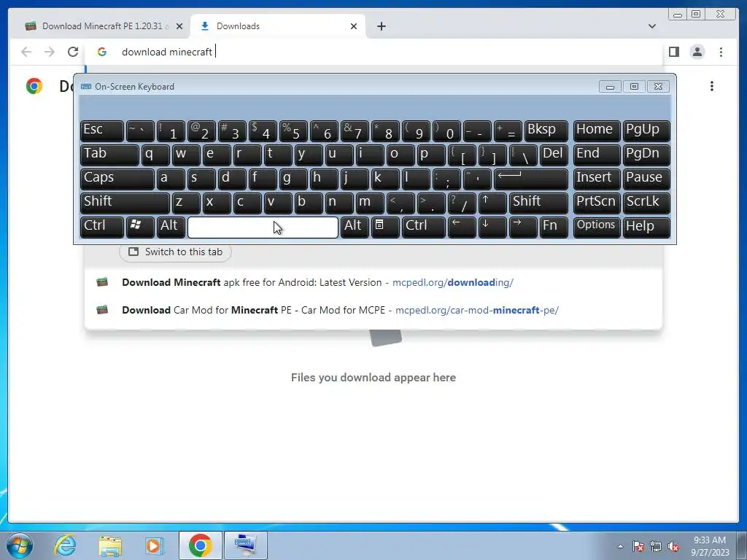Tap the Tab key
747x560 pixels.
click(109, 155)
